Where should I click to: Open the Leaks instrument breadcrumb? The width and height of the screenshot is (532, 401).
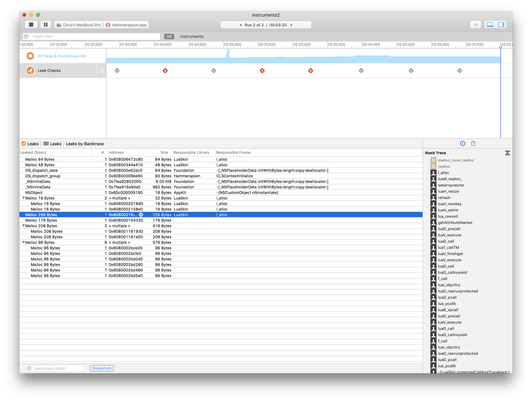coord(30,144)
